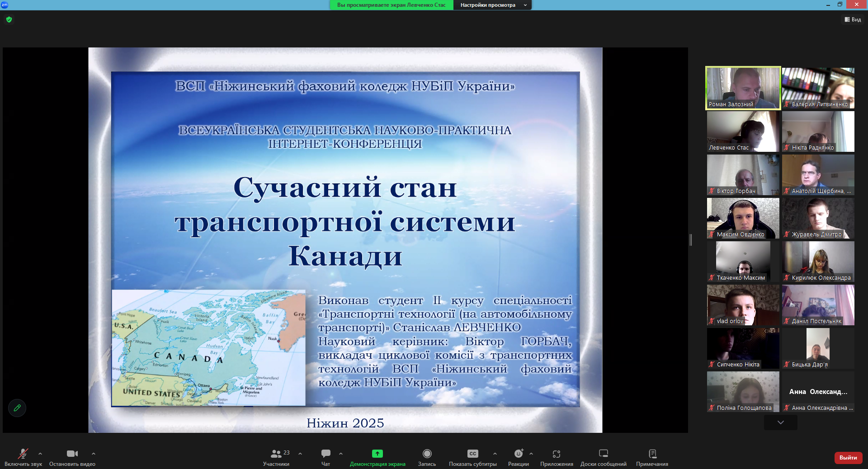Click the green pencil annotate button
This screenshot has width=868, height=469.
point(17,408)
